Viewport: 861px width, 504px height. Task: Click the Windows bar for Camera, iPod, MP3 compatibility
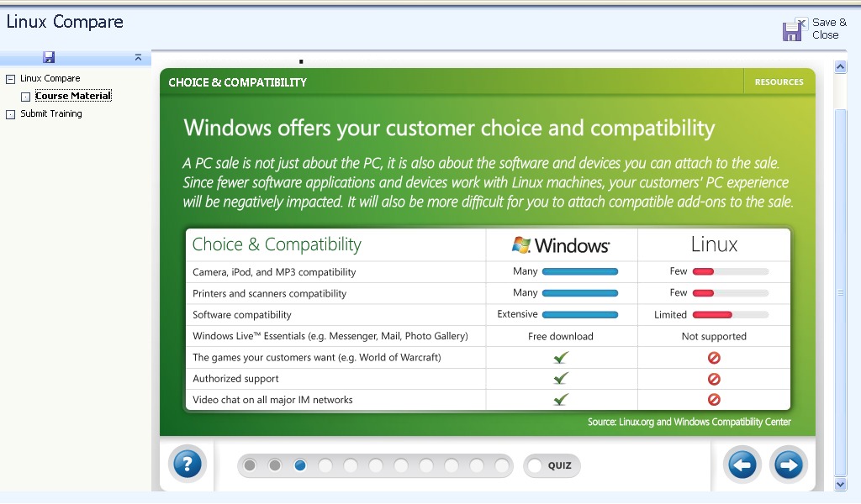click(x=580, y=271)
